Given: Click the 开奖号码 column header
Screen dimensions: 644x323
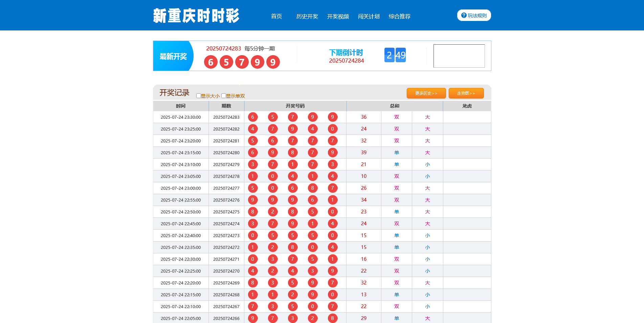Looking at the screenshot, I should (295, 106).
